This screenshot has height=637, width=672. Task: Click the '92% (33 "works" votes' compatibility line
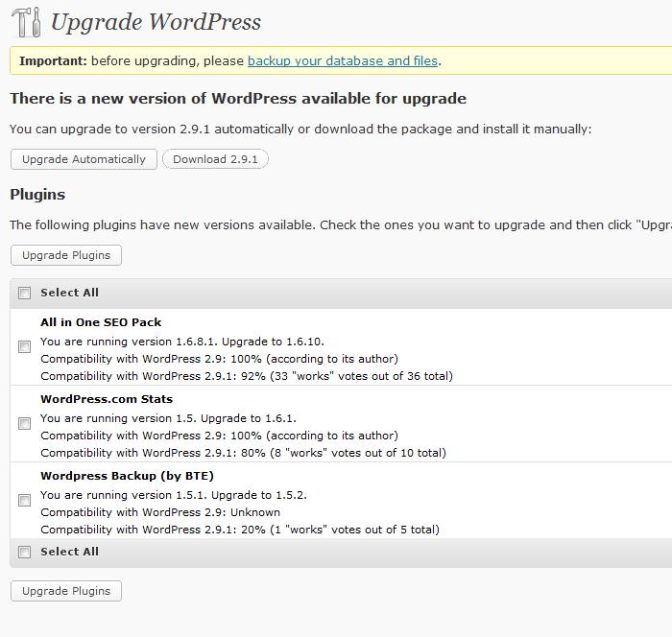click(247, 376)
